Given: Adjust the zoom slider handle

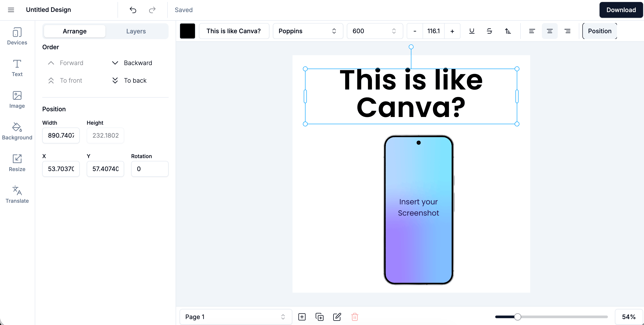Looking at the screenshot, I should (517, 317).
